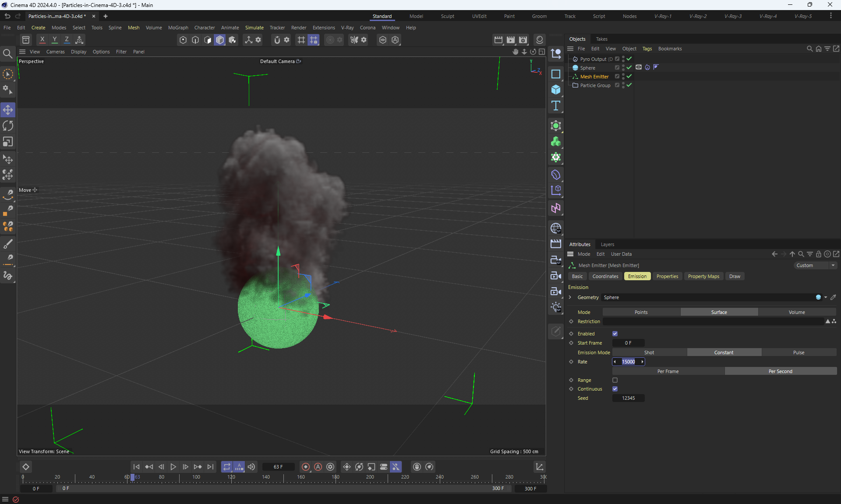Click the Record Active Objects button
This screenshot has height=504, width=841.
pos(306,467)
